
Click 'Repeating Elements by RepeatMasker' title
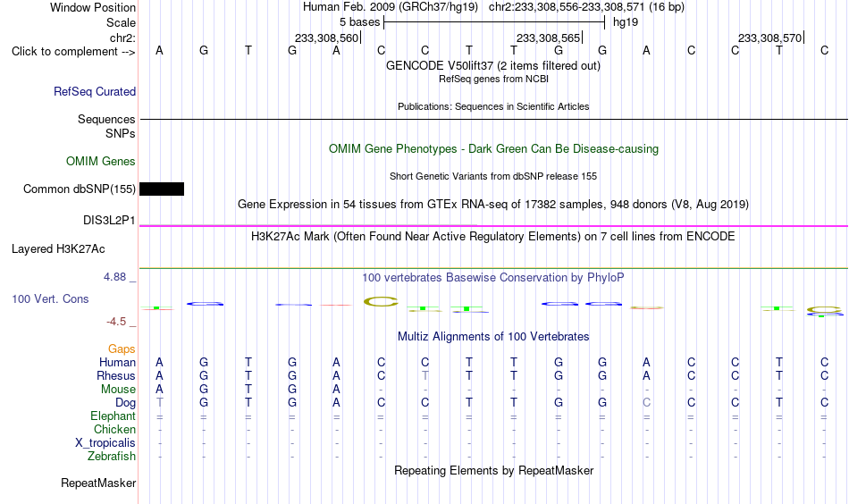coord(494,470)
